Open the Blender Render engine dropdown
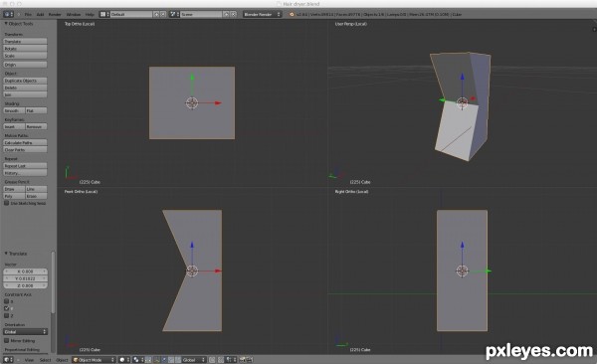 click(x=262, y=14)
